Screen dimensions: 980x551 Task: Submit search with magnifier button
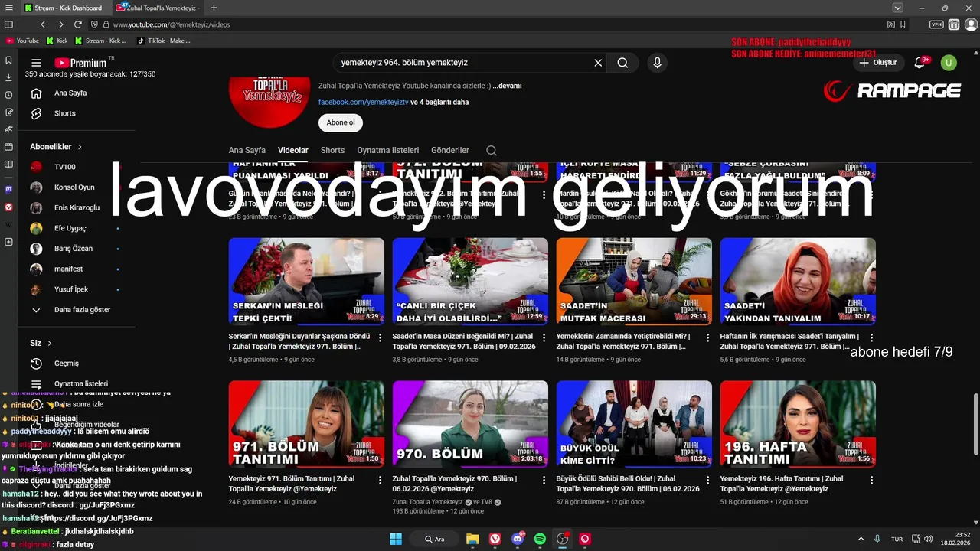coord(622,63)
